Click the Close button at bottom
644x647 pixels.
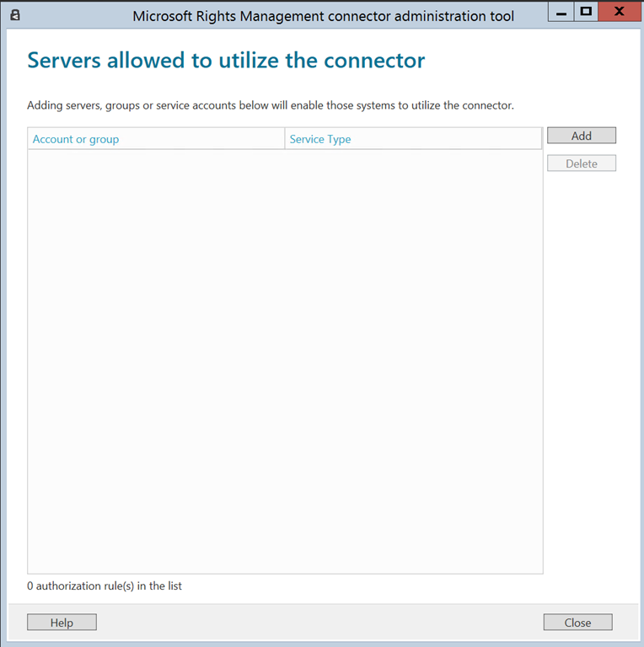tap(577, 623)
